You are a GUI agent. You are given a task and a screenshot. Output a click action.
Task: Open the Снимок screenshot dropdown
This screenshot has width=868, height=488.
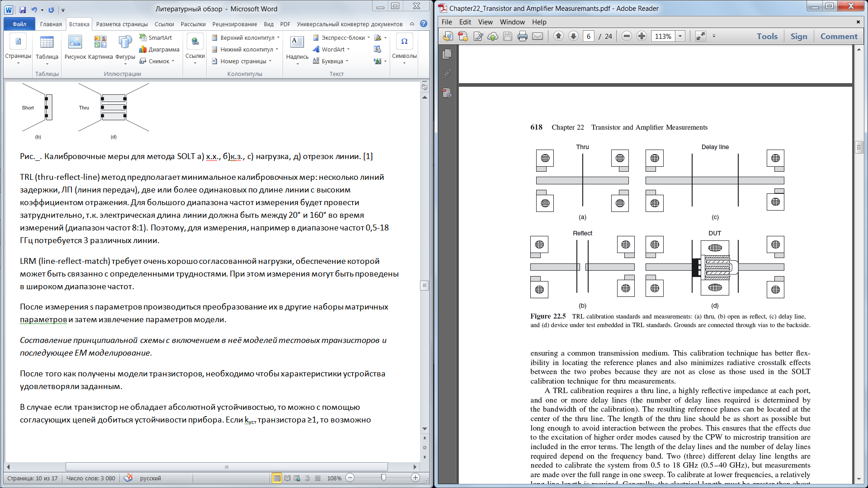click(x=156, y=61)
